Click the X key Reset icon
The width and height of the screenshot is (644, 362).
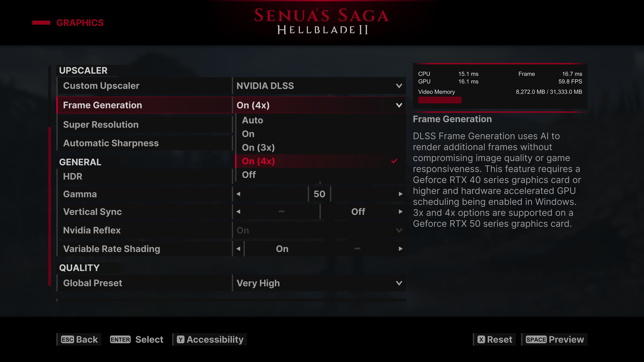pyautogui.click(x=481, y=340)
